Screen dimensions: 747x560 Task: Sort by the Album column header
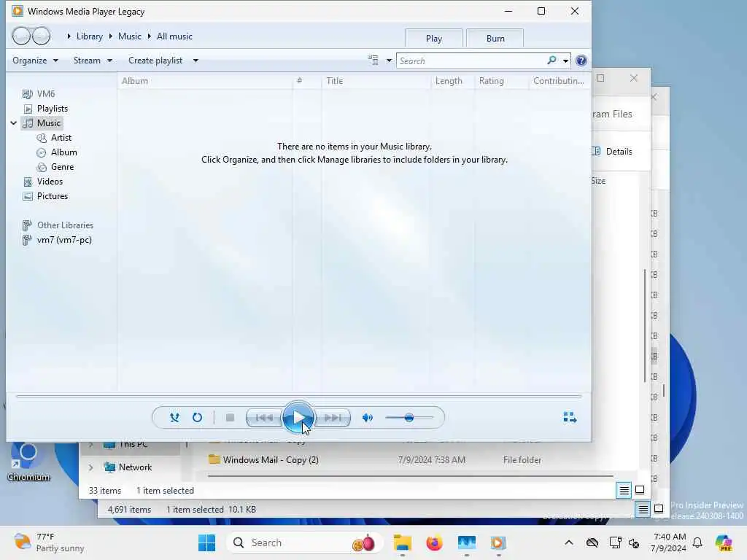coord(205,81)
